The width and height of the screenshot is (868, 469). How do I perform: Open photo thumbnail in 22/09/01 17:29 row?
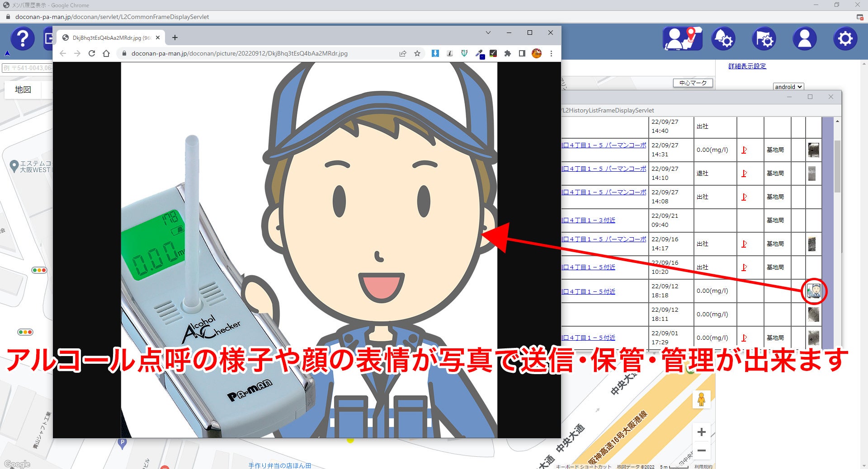[813, 338]
